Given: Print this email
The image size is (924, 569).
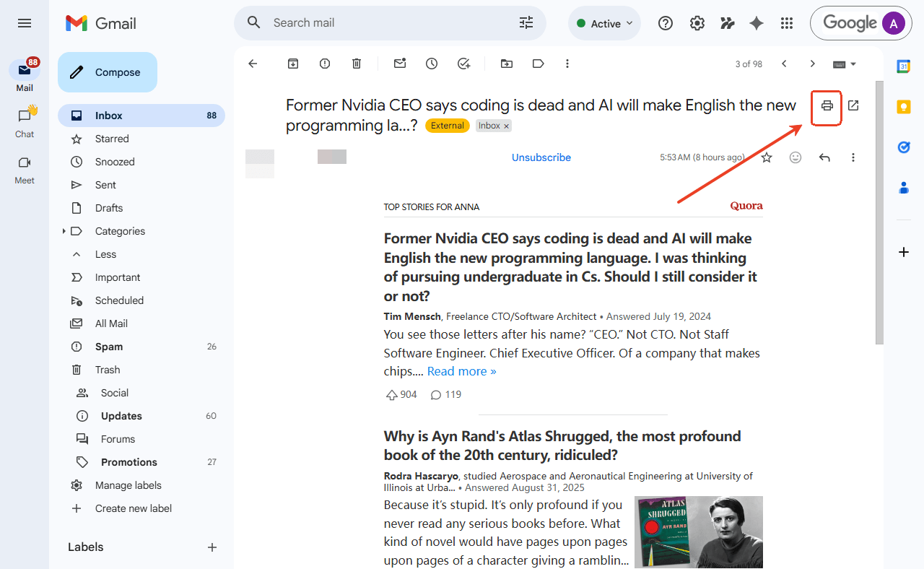Looking at the screenshot, I should (827, 106).
